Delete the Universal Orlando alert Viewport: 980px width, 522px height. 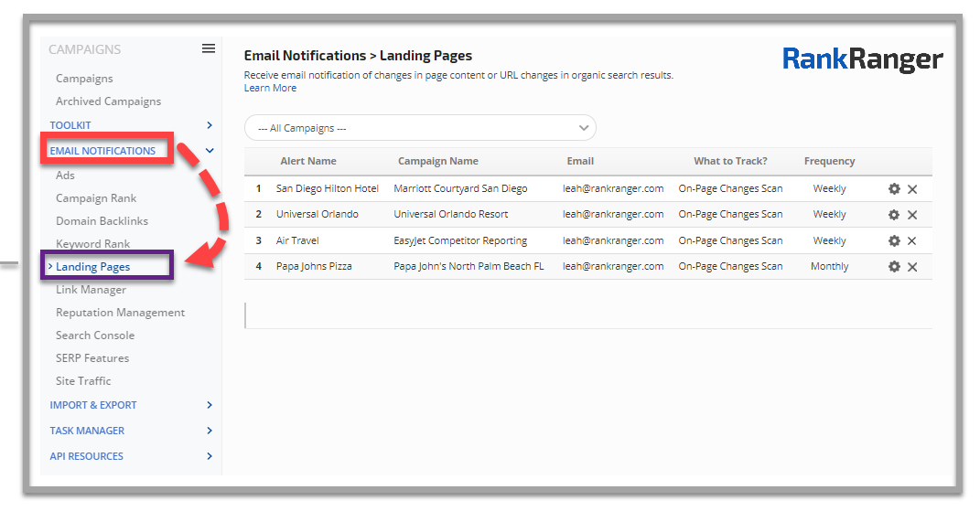[912, 215]
